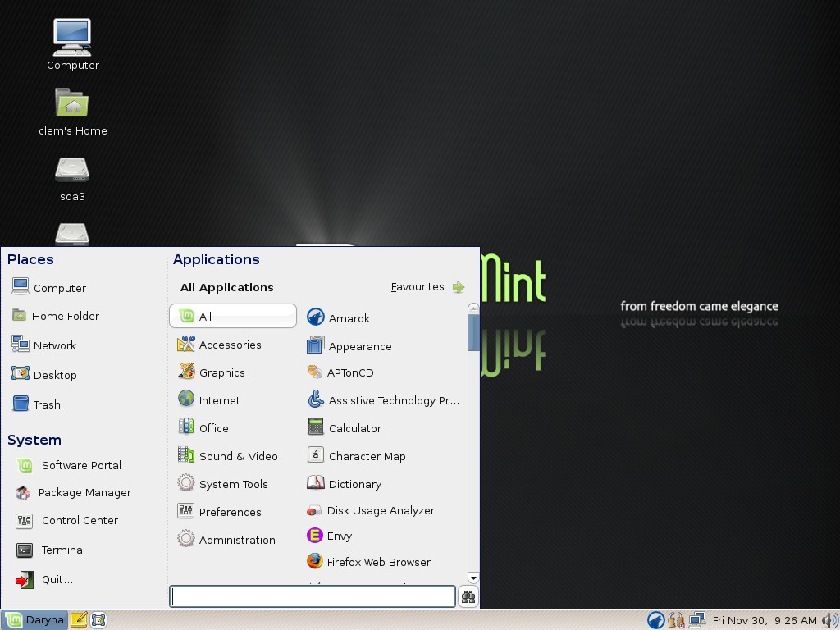Screen dimensions: 840x630
Task: Open the System Tools category
Action: coord(232,483)
